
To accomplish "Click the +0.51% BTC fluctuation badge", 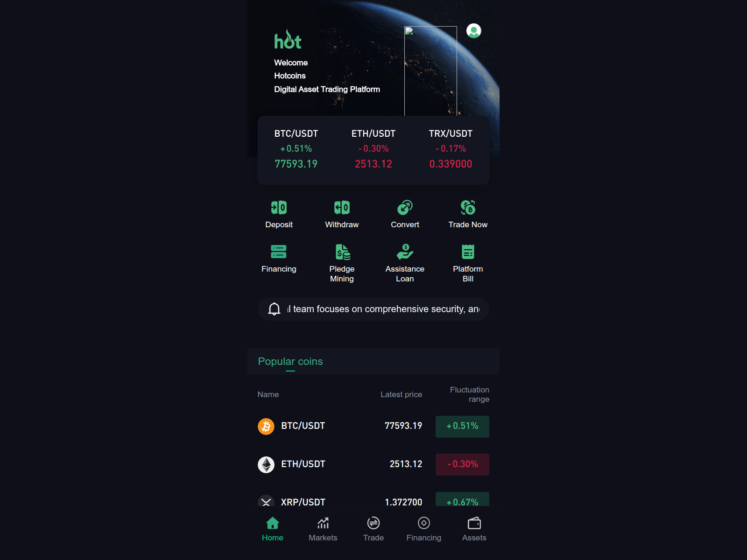I will [462, 427].
